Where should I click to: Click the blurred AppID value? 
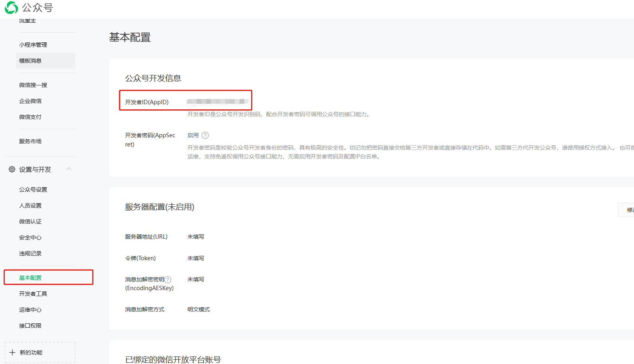[218, 101]
